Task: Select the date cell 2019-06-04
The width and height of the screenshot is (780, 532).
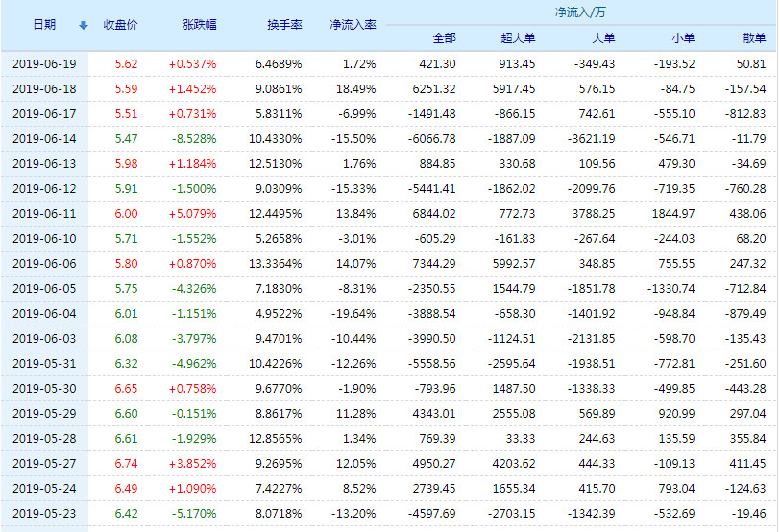Action: click(44, 314)
